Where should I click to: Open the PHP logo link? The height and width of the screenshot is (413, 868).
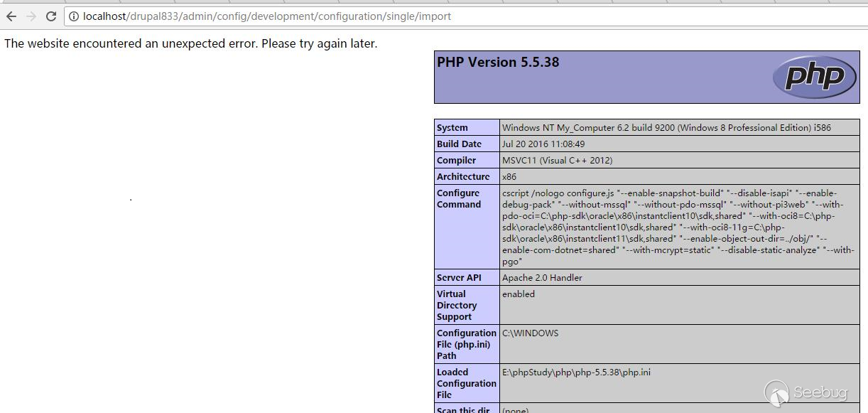[813, 77]
